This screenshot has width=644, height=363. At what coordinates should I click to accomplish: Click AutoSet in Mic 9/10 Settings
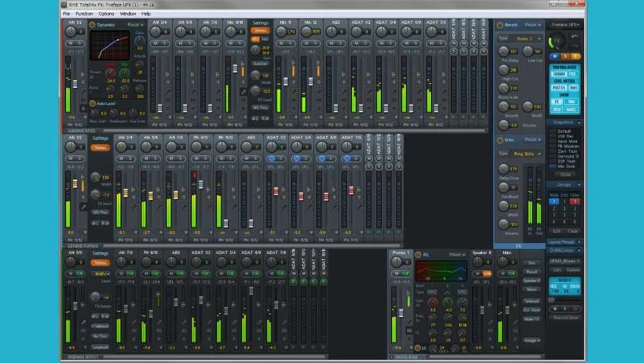tap(260, 64)
